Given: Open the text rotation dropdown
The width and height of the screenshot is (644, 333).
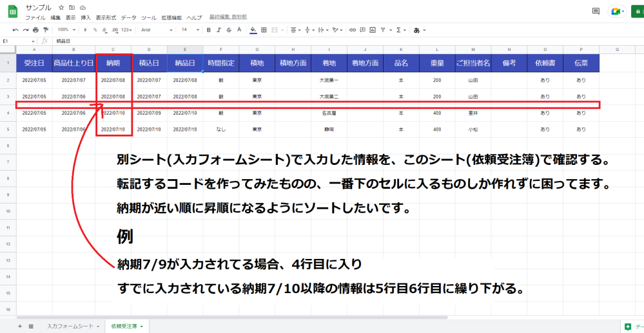Looking at the screenshot, I should click(337, 30).
